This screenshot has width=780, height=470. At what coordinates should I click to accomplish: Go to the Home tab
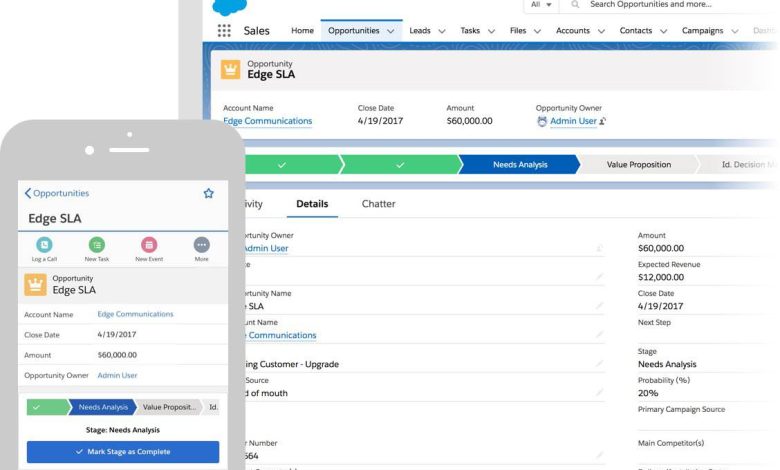(x=302, y=31)
